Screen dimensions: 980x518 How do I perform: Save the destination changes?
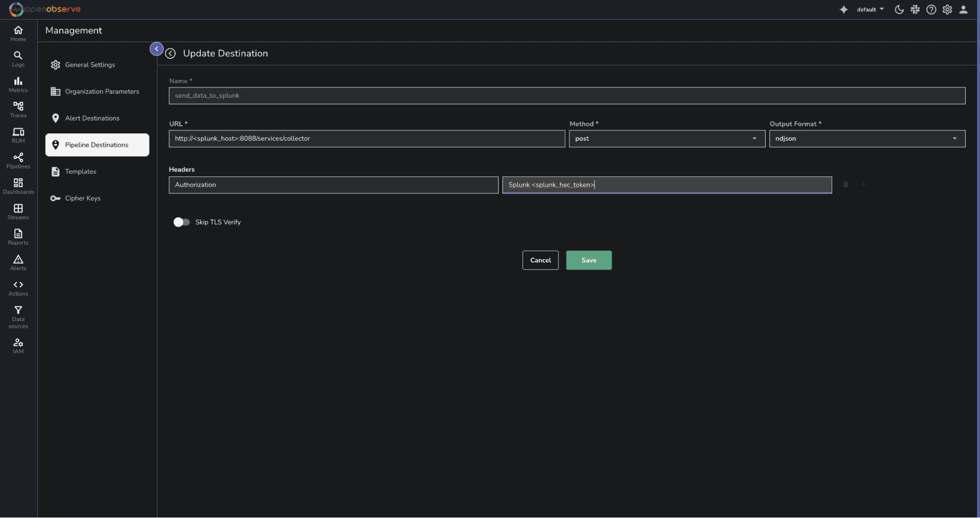(588, 260)
